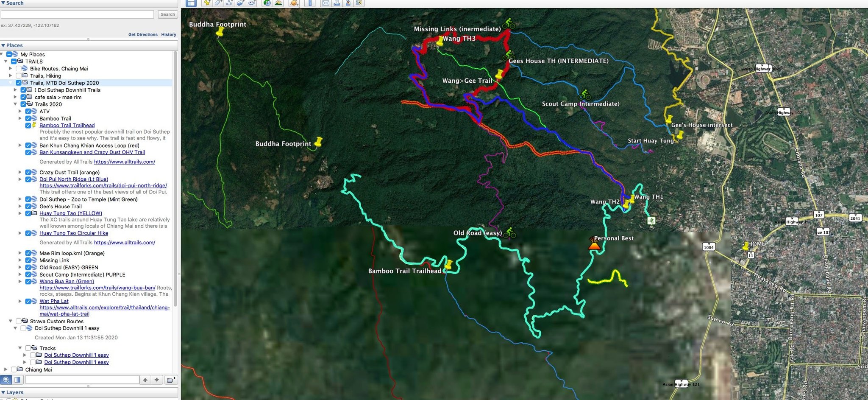868x400 pixels.
Task: Uncheck the Missing Link checkbox
Action: (28, 260)
